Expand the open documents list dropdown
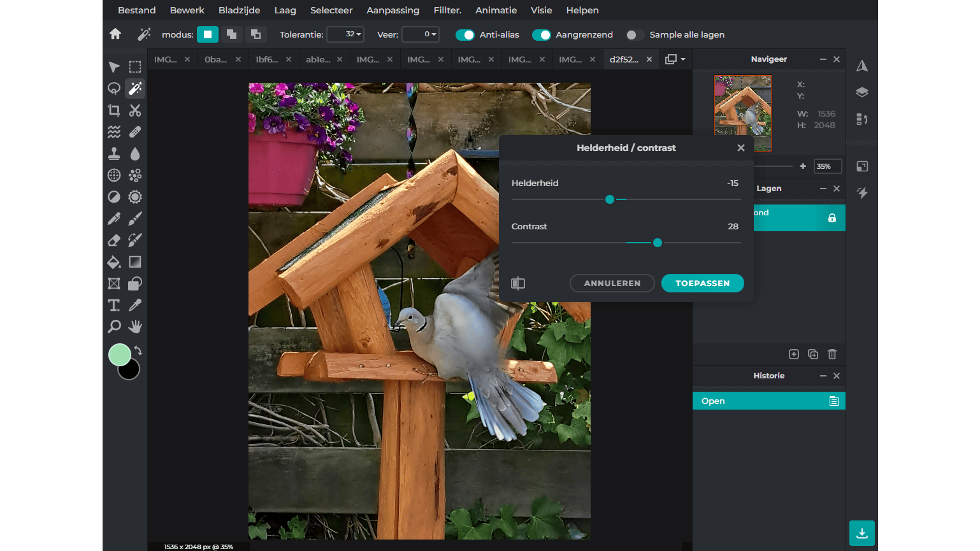Screen dimensions: 980x551 pyautogui.click(x=675, y=59)
